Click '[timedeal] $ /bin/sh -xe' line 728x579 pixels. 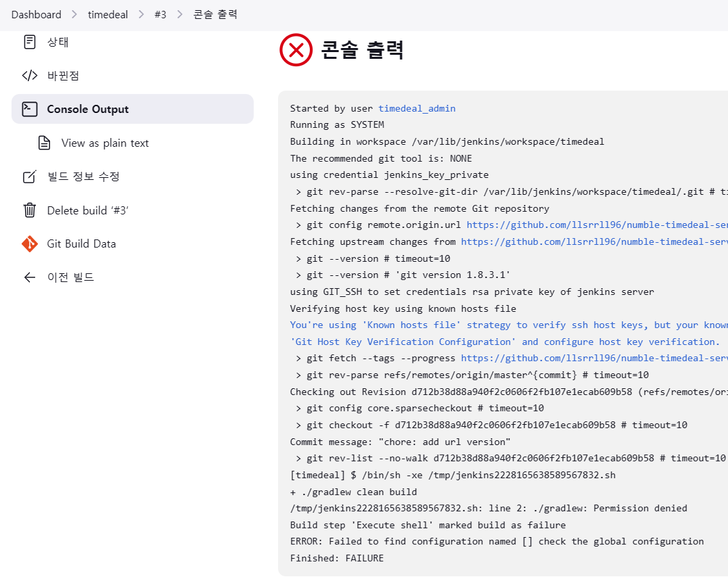pos(453,475)
